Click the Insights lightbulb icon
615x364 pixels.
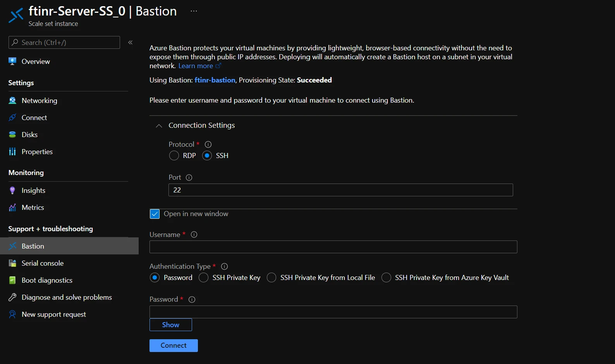click(x=12, y=190)
